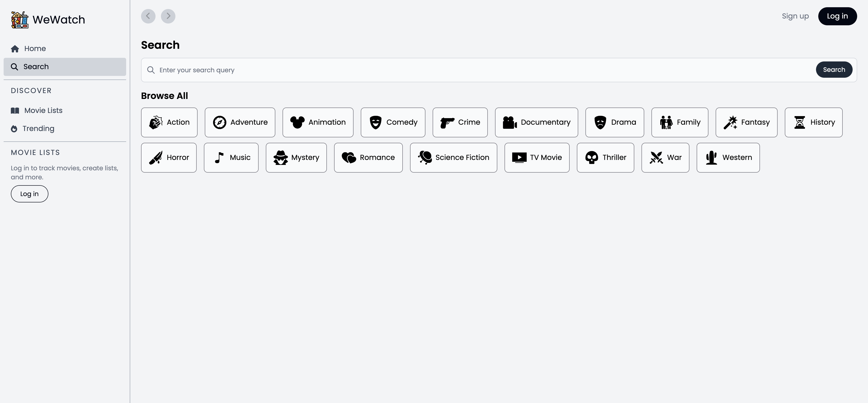The image size is (868, 403).
Task: Click the Sign up link
Action: [x=795, y=16]
